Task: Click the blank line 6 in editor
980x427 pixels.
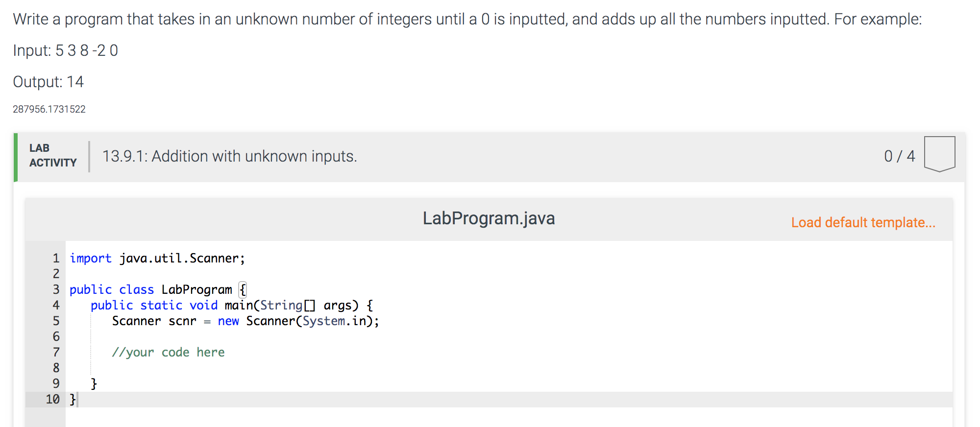Action: [294, 337]
